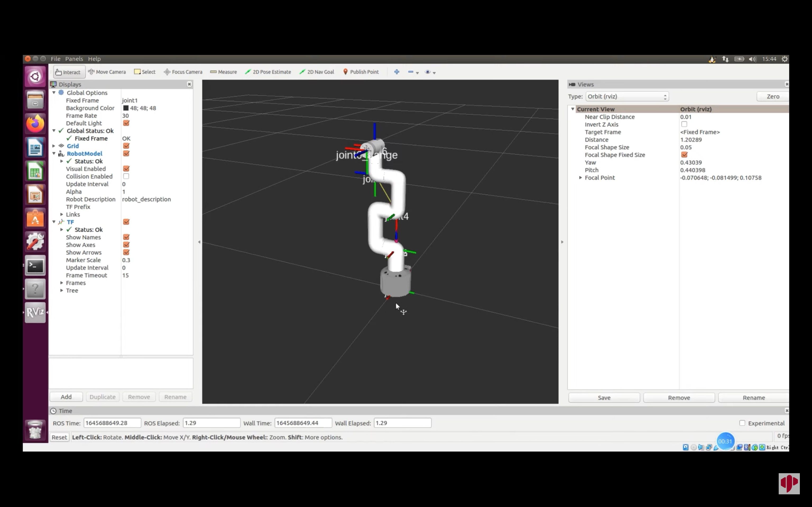Image resolution: width=812 pixels, height=507 pixels.
Task: Launch Firefox from the dock
Action: (35, 124)
